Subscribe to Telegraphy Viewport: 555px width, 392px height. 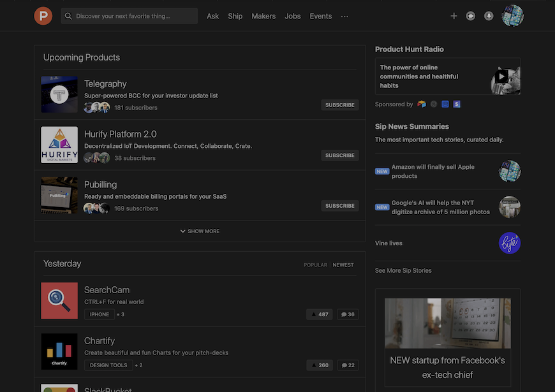pyautogui.click(x=339, y=105)
